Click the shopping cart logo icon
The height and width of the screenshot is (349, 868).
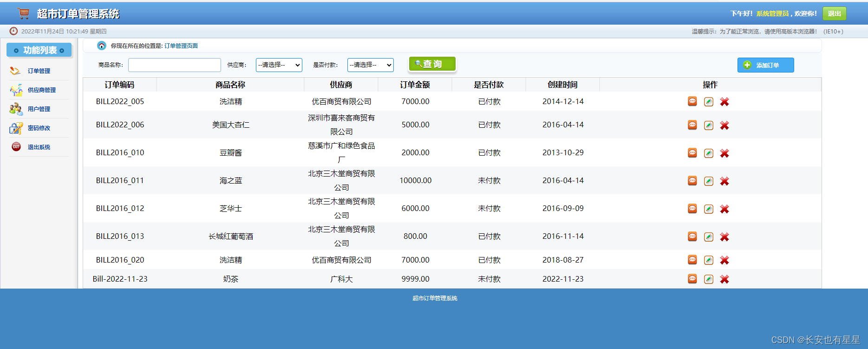click(24, 13)
